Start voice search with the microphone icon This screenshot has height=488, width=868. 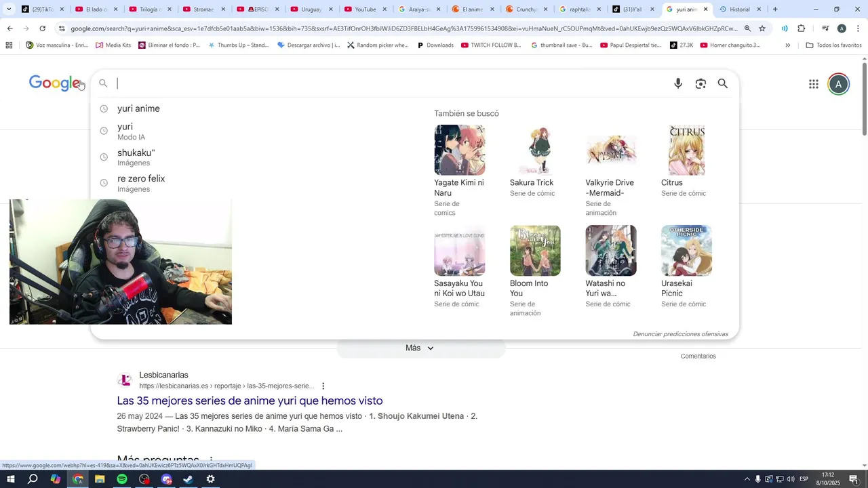tap(677, 83)
